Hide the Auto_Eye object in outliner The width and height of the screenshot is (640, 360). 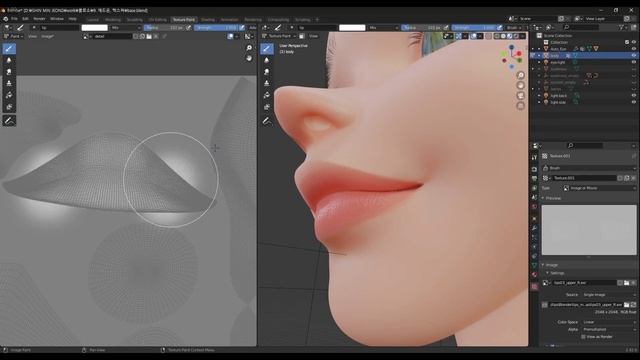(x=634, y=49)
